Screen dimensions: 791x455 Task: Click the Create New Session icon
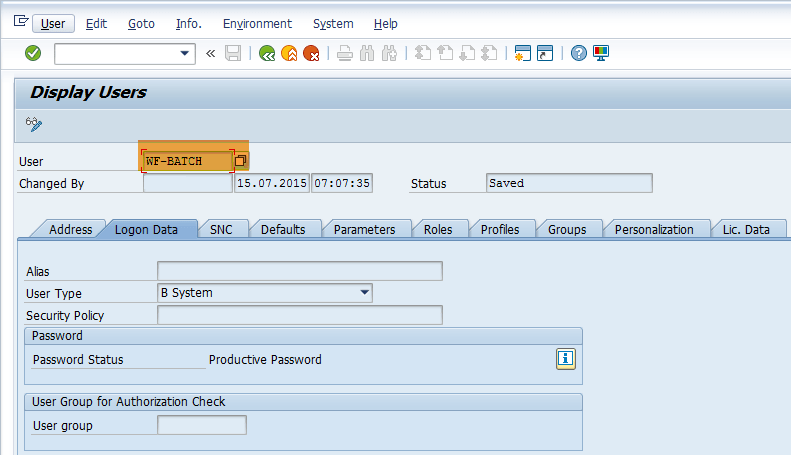point(523,53)
